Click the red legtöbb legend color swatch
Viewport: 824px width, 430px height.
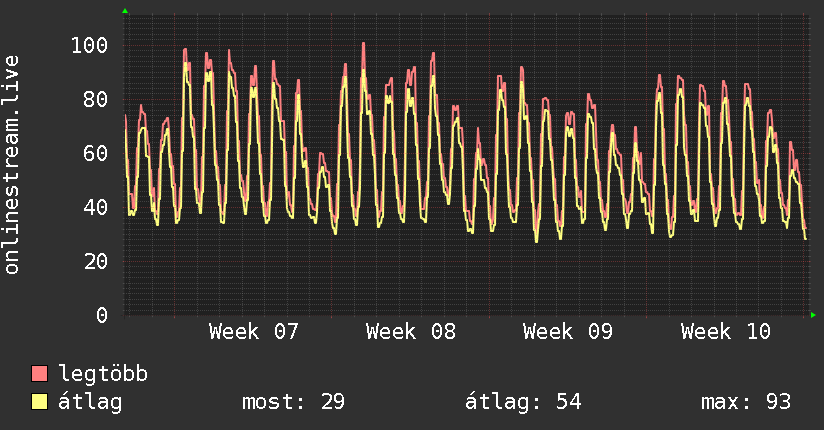pyautogui.click(x=39, y=373)
